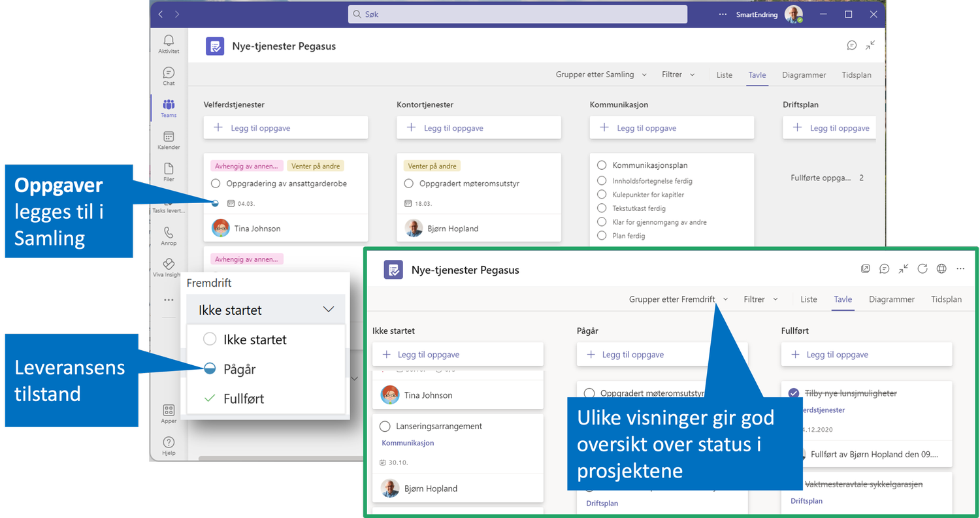Click the Søk search field at the top
Image resolution: width=980 pixels, height=518 pixels.
pos(517,14)
